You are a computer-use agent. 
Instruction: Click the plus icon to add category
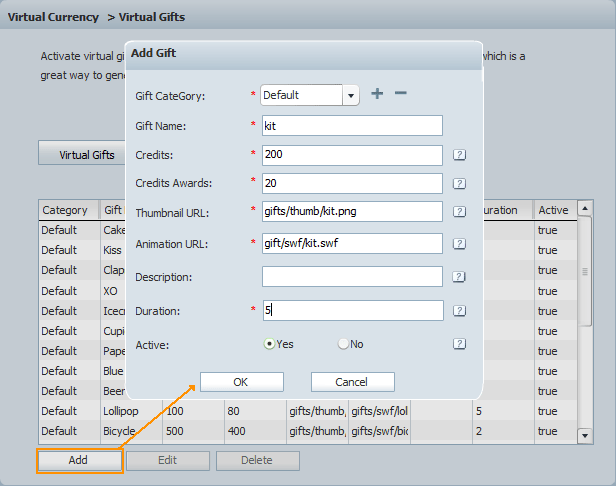pyautogui.click(x=377, y=94)
